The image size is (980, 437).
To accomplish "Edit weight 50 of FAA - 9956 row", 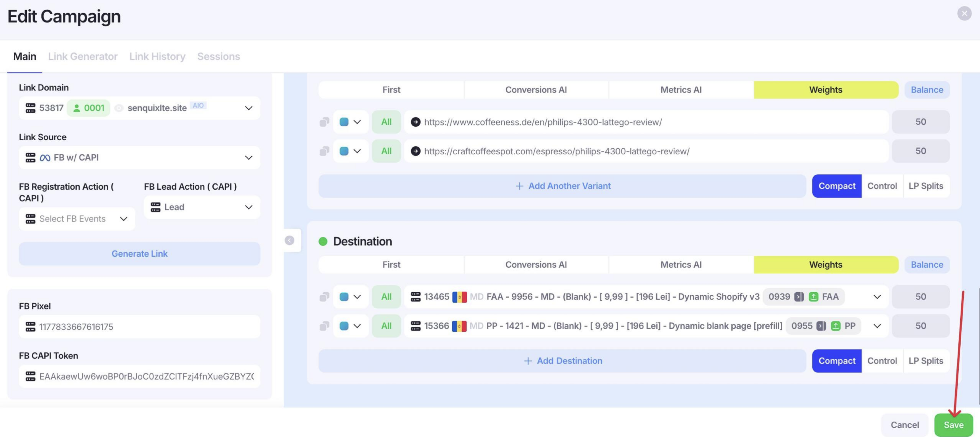I will [x=921, y=297].
